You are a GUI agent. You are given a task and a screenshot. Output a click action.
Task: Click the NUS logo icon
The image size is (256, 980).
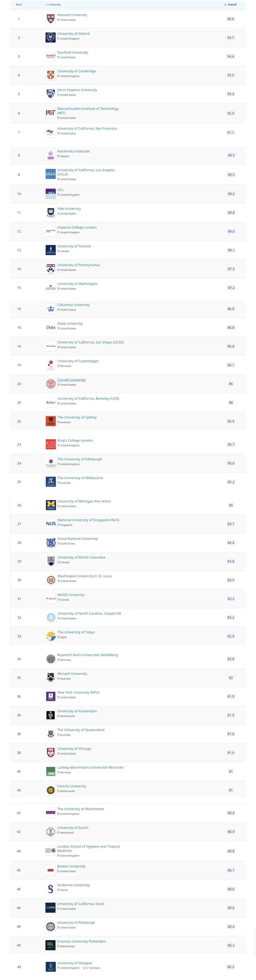51,524
